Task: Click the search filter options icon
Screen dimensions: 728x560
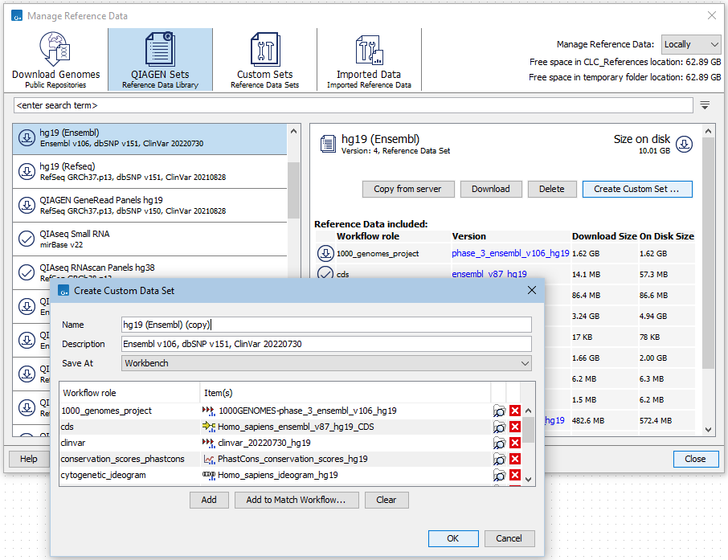Action: pos(705,105)
